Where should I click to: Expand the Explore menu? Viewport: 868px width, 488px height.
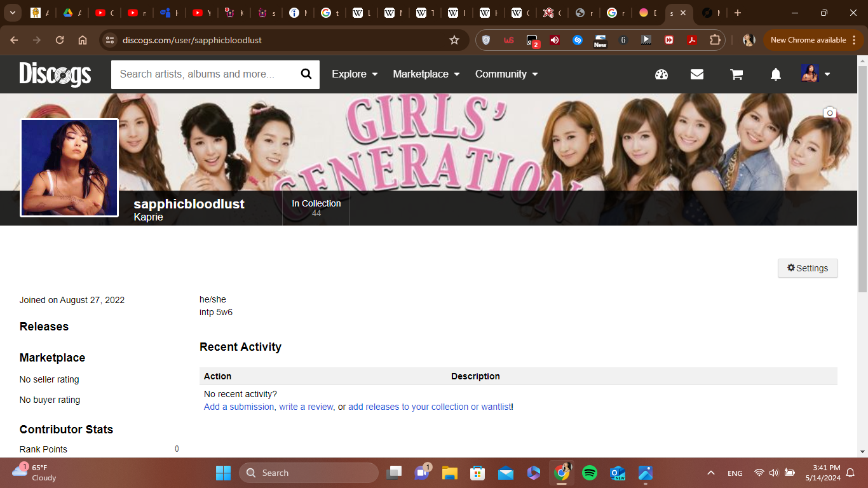tap(355, 74)
